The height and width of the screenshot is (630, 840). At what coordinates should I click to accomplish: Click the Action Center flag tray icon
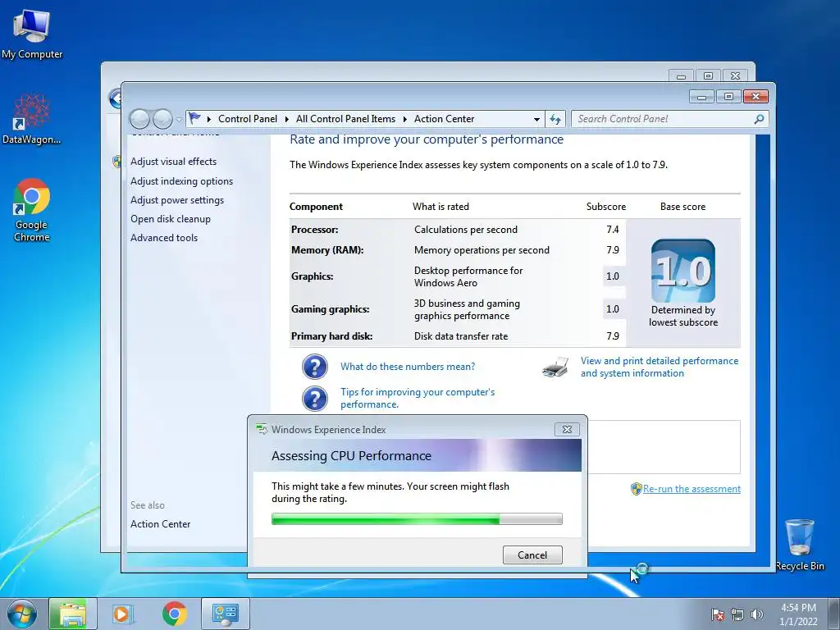[x=718, y=614]
